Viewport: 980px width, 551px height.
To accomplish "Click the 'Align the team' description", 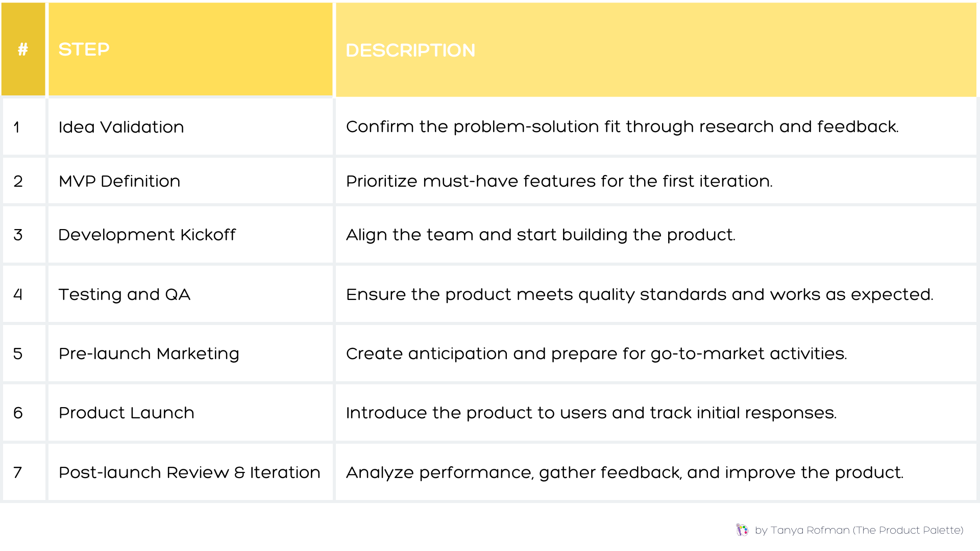I will click(x=541, y=235).
